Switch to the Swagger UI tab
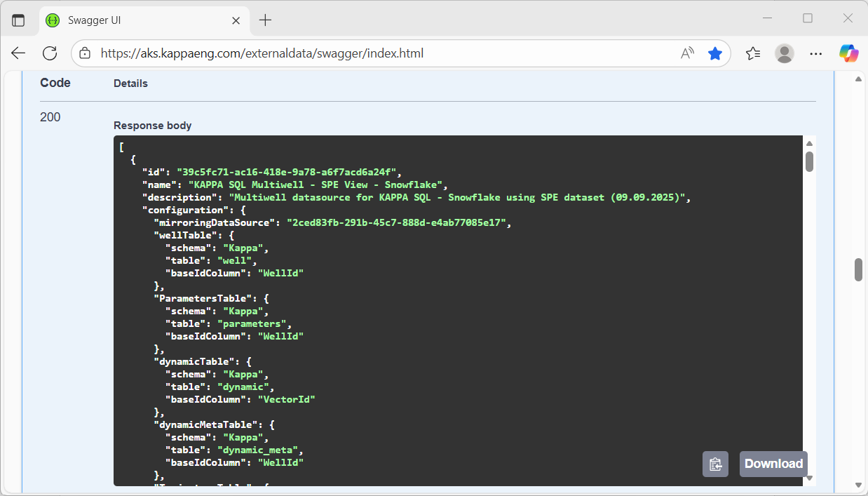 coord(133,20)
